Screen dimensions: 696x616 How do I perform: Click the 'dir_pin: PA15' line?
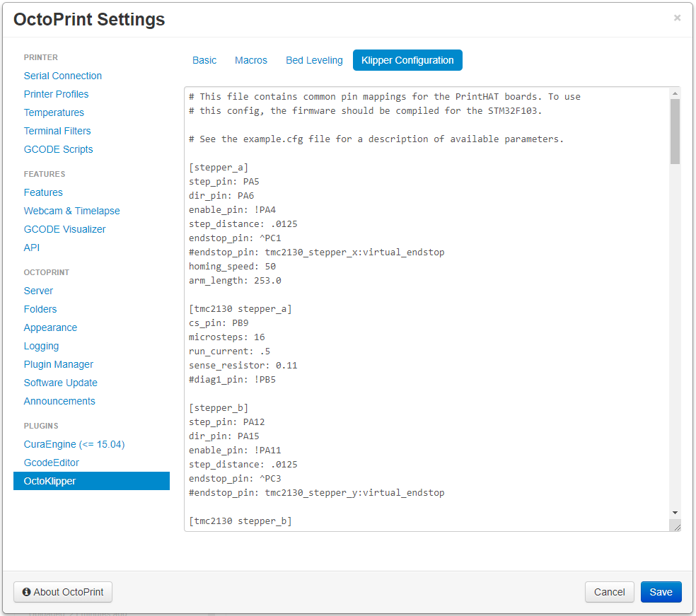click(224, 436)
